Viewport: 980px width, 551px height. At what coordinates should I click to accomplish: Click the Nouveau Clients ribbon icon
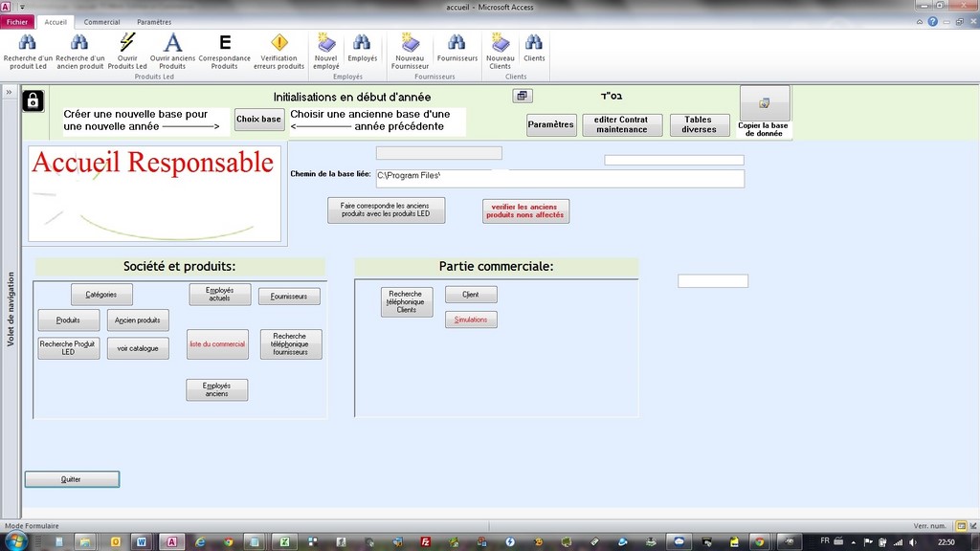pyautogui.click(x=500, y=43)
